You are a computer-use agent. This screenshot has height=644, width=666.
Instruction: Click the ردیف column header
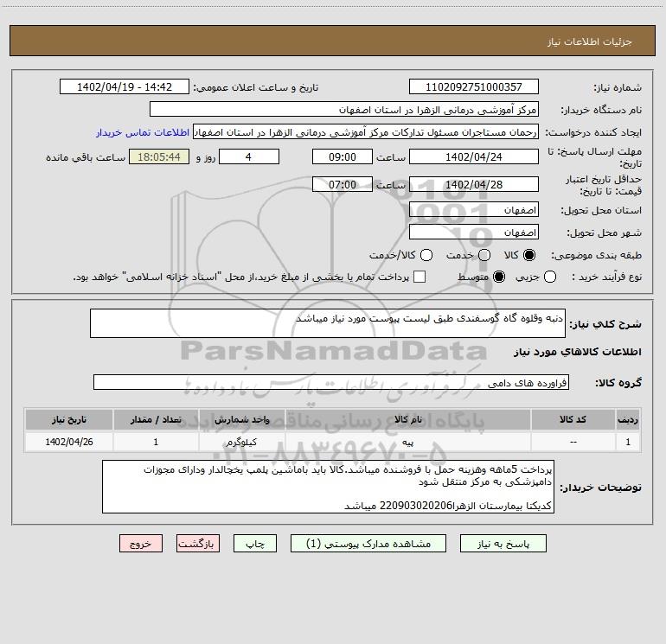coord(628,419)
